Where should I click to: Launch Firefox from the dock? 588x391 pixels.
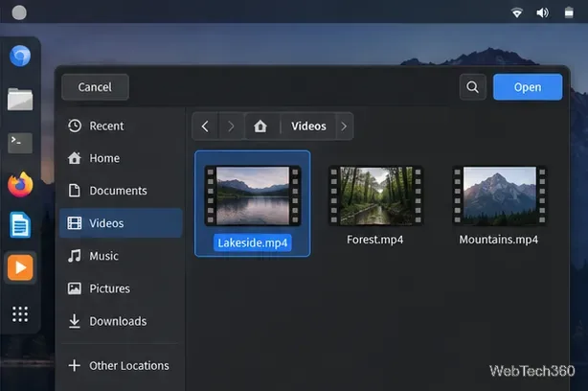20,184
